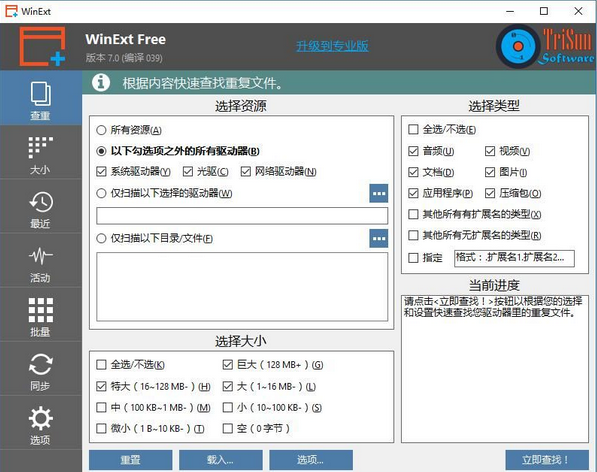Uncheck the 文档(D) type checkbox
The height and width of the screenshot is (472, 597).
point(413,172)
